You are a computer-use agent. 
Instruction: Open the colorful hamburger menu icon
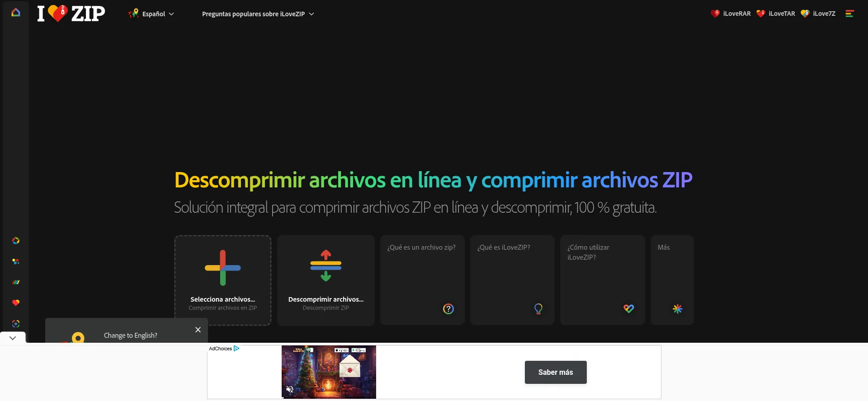[849, 14]
